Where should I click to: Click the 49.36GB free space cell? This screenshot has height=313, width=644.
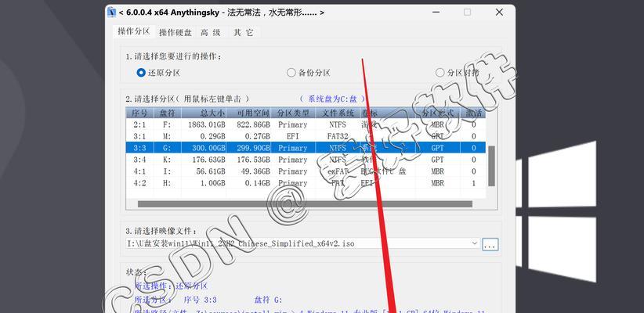pos(254,171)
